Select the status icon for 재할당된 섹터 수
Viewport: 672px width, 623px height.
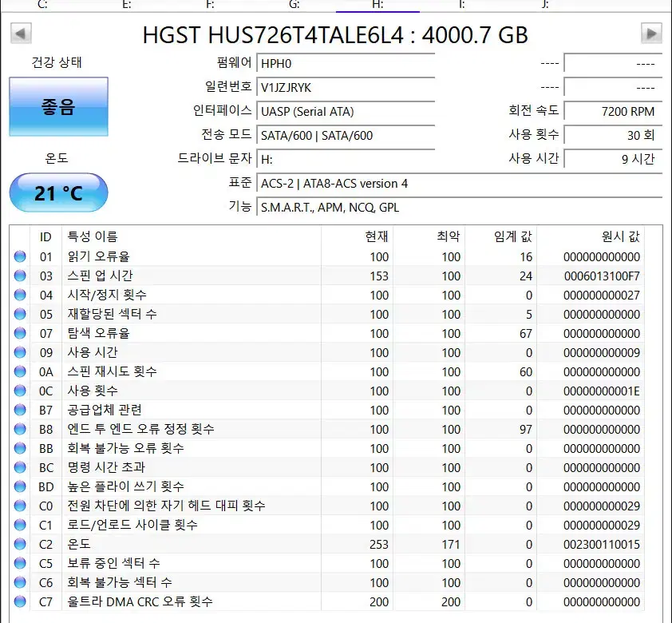[x=20, y=315]
